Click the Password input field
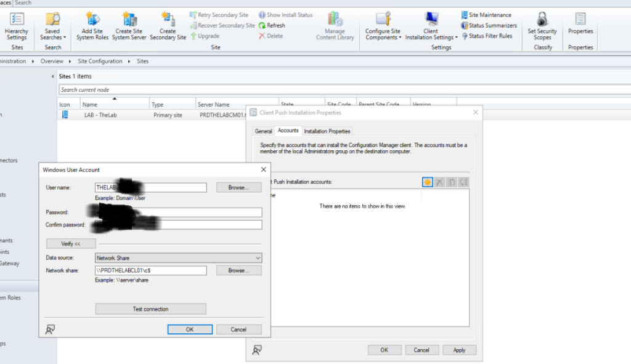Screen dimensions: 631x364 tap(178, 212)
